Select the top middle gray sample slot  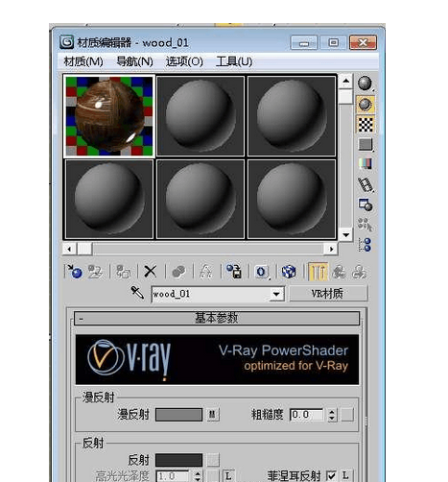click(200, 116)
